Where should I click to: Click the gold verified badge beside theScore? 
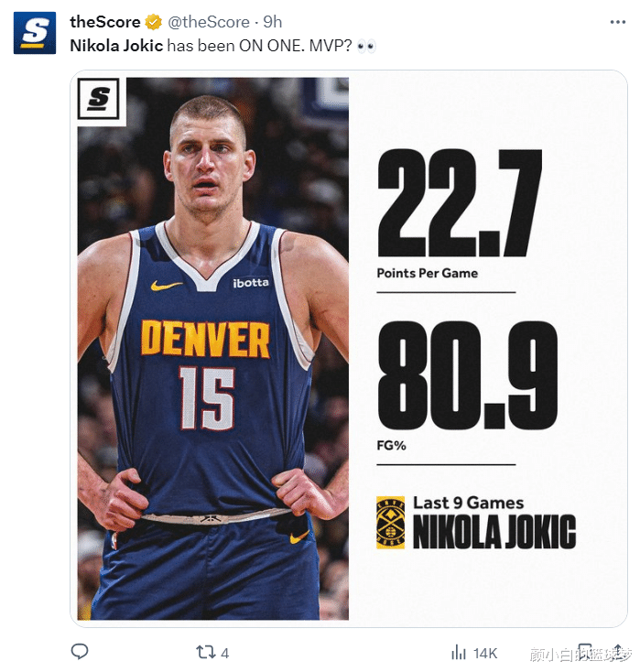[x=154, y=22]
